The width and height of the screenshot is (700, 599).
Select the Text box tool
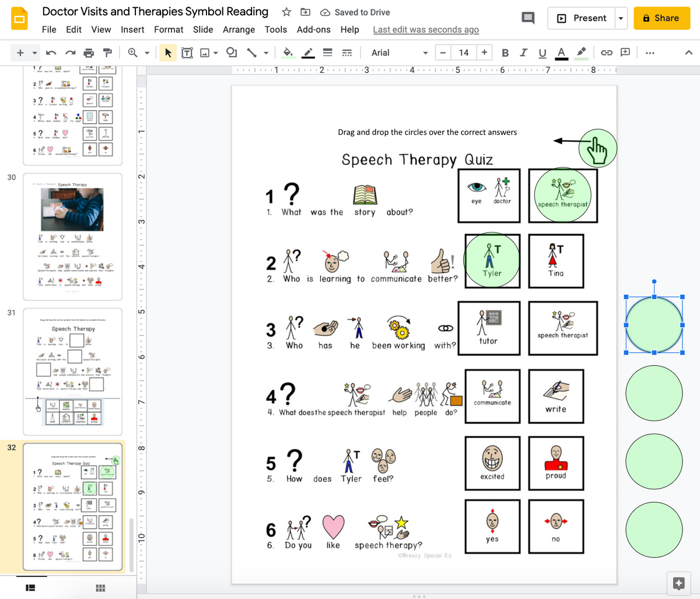coord(187,53)
